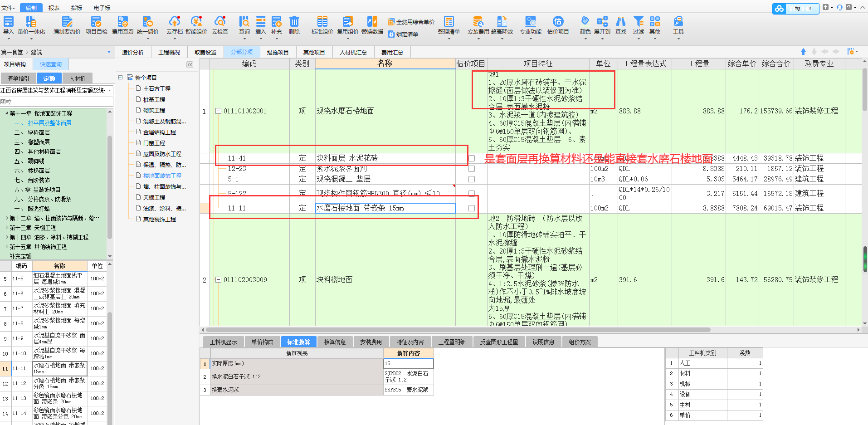Viewport: 868px width, 425px height.
Task: Click horizontal scrollbar of main table
Action: coord(458,330)
